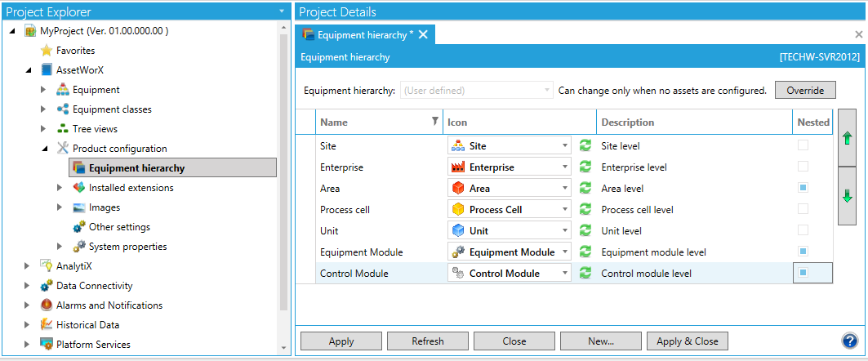Screen dimensions: 868x361
Task: Click the green move up arrow
Action: point(847,140)
